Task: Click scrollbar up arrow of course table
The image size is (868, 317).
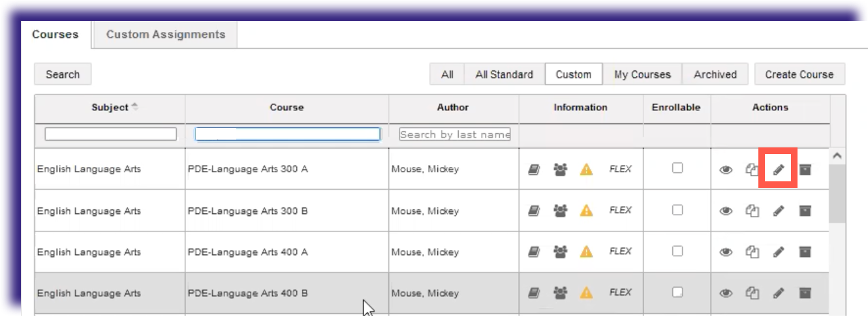Action: (x=837, y=156)
